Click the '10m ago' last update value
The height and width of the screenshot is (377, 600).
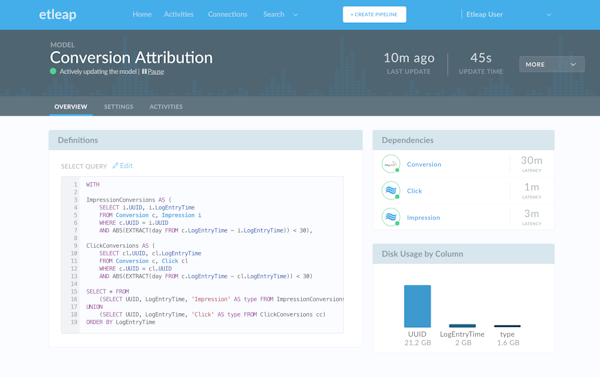pyautogui.click(x=409, y=58)
